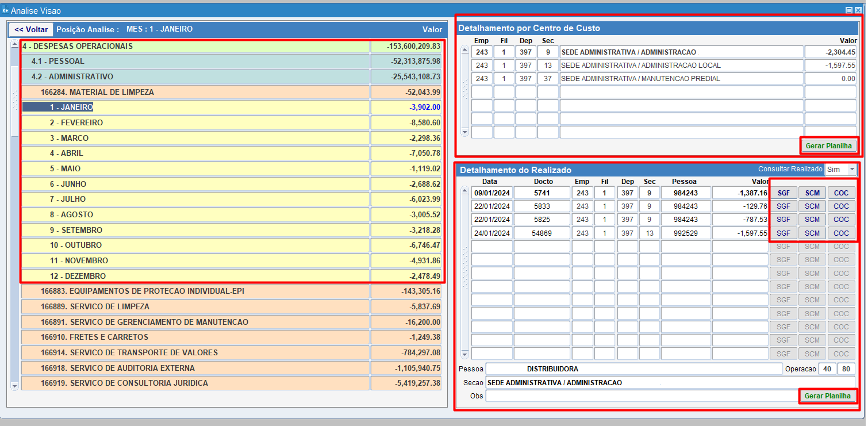This screenshot has height=426, width=868.
Task: Open SGF for document 5825
Action: (783, 220)
